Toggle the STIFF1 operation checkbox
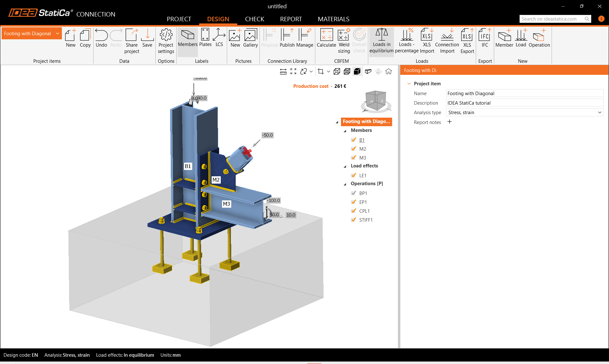Image resolution: width=609 pixels, height=364 pixels. coord(354,220)
